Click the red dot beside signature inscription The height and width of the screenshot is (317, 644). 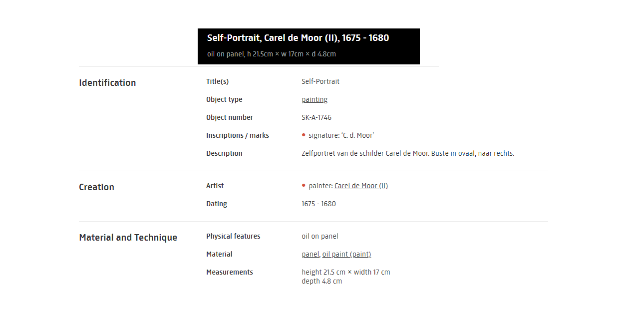pos(304,135)
